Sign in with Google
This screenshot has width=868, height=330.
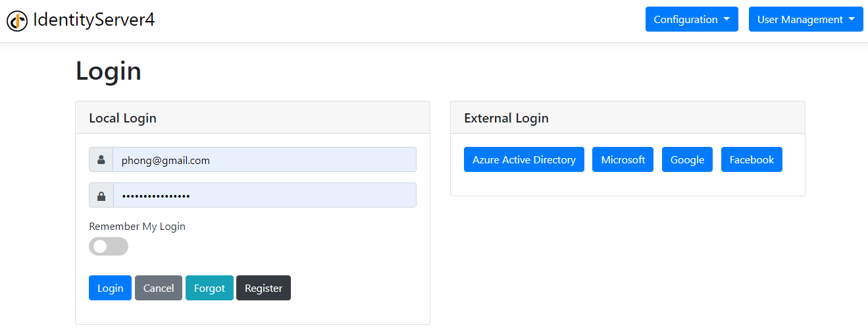point(687,159)
